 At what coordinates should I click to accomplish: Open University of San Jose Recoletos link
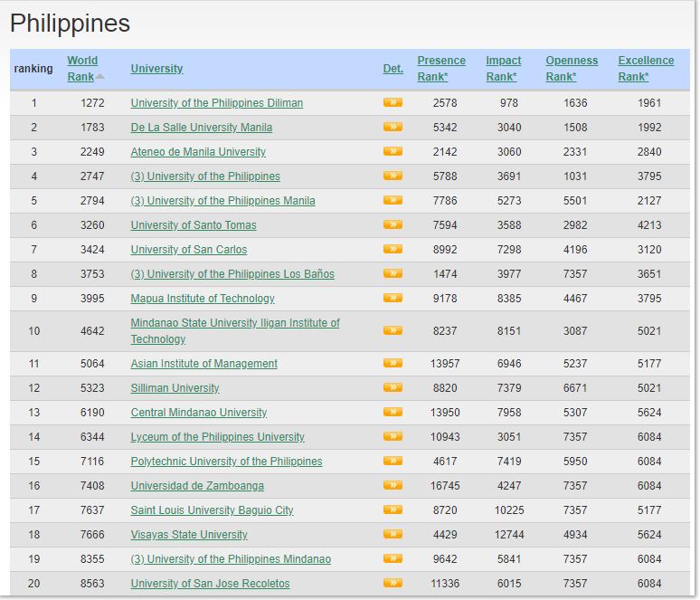point(210,584)
